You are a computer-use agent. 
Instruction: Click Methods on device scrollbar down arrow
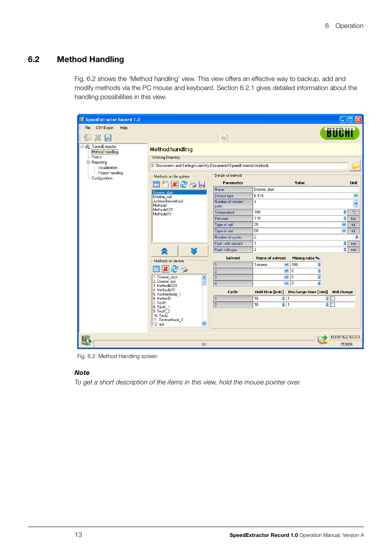pos(204,324)
